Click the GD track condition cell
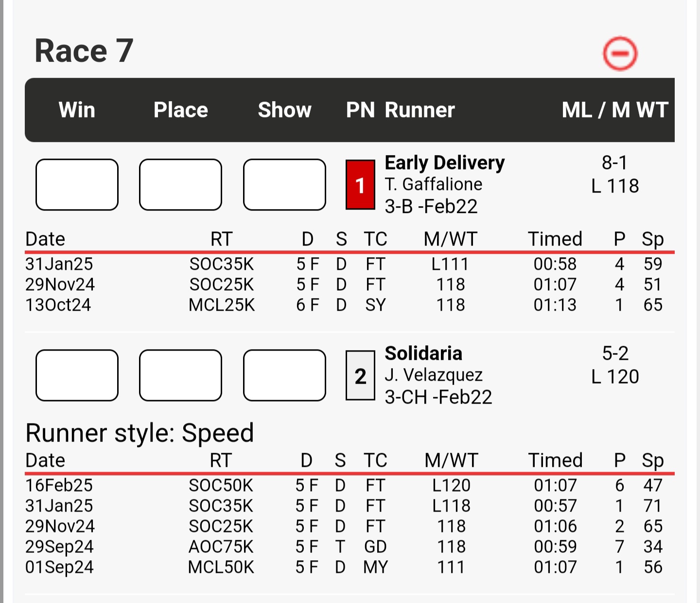The height and width of the screenshot is (603, 700). coord(375,547)
